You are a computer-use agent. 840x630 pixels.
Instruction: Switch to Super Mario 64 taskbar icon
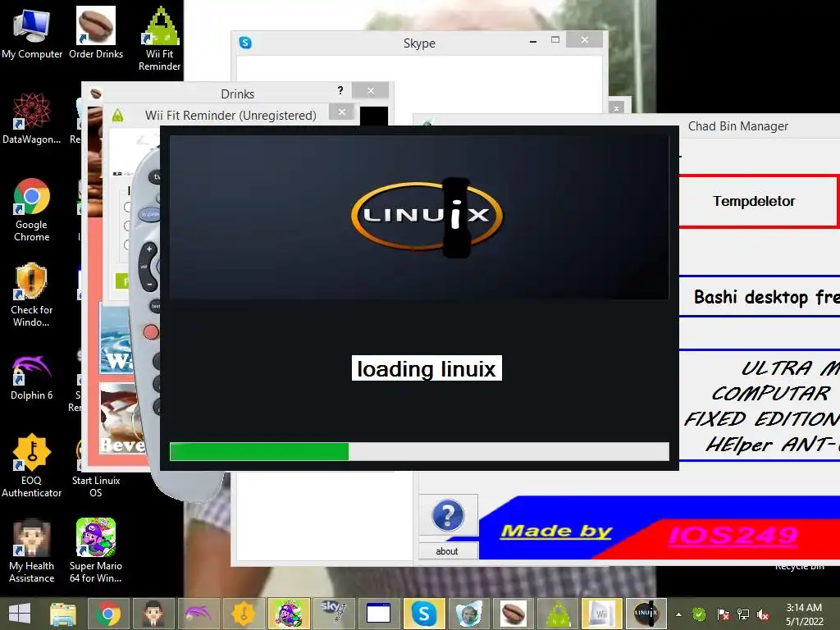coord(289,614)
